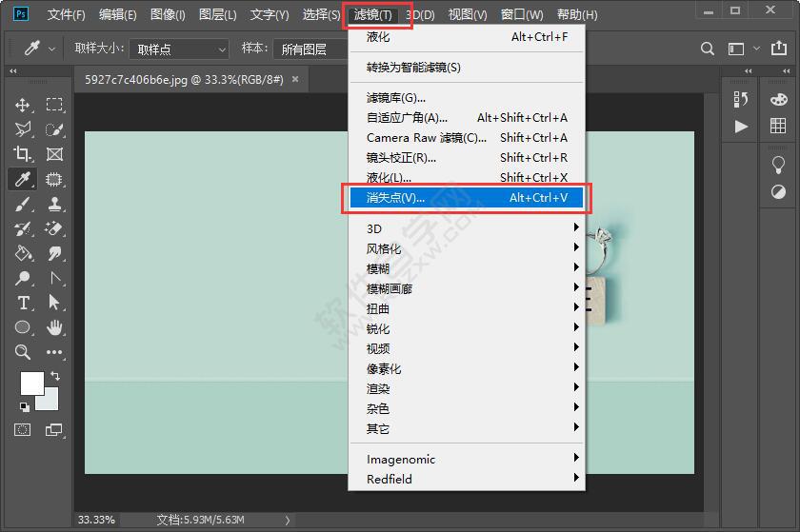Select the Eraser tool
This screenshot has height=532, width=800.
(x=54, y=228)
